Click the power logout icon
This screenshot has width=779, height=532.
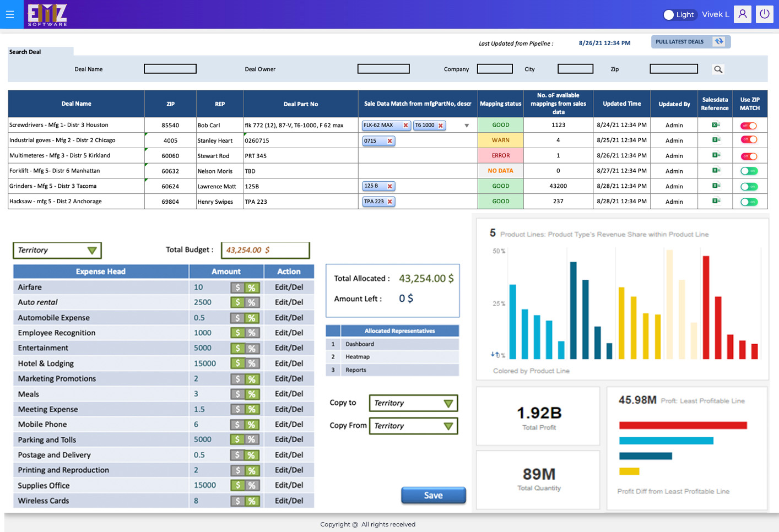pos(764,14)
